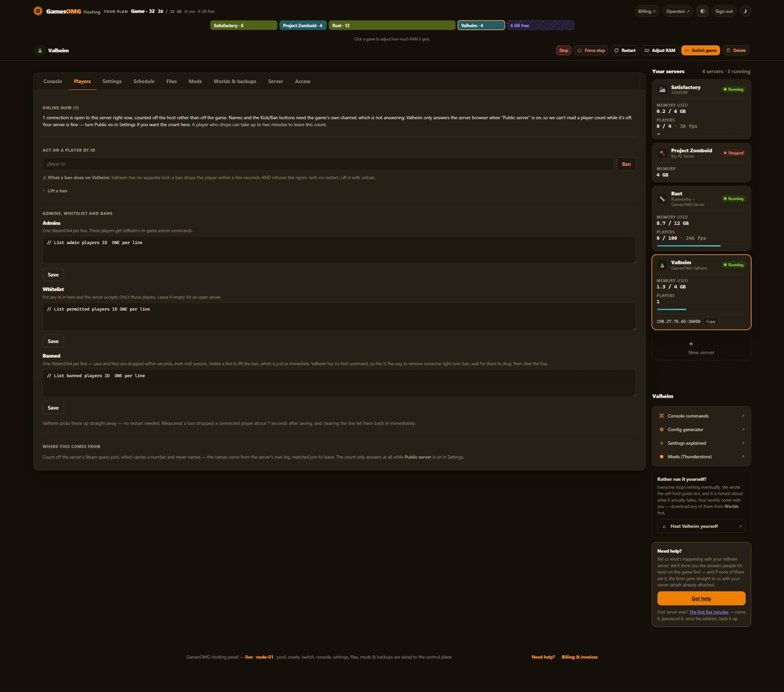784x692 pixels.
Task: Click the Valheim icon in server card
Action: click(662, 265)
